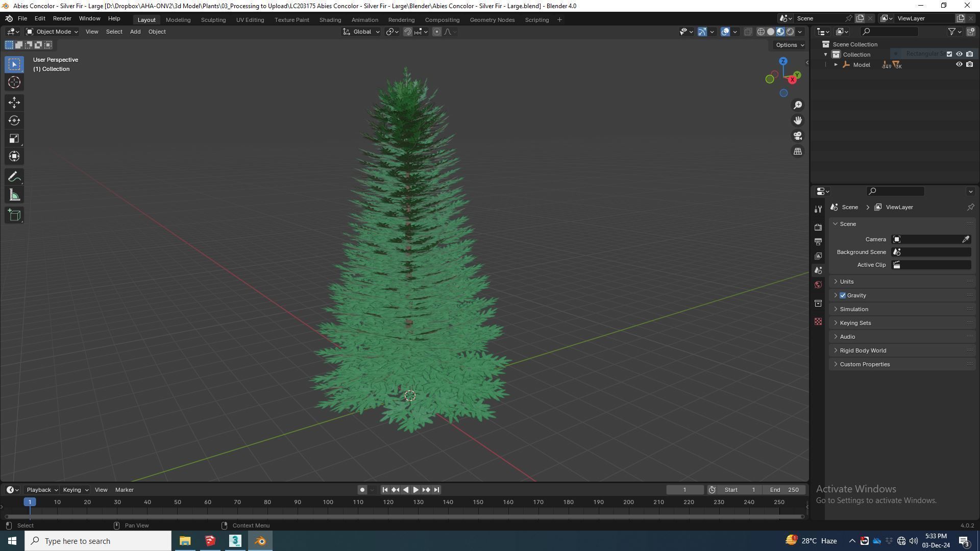Expand the Units panel
This screenshot has width=980, height=551.
(x=847, y=282)
